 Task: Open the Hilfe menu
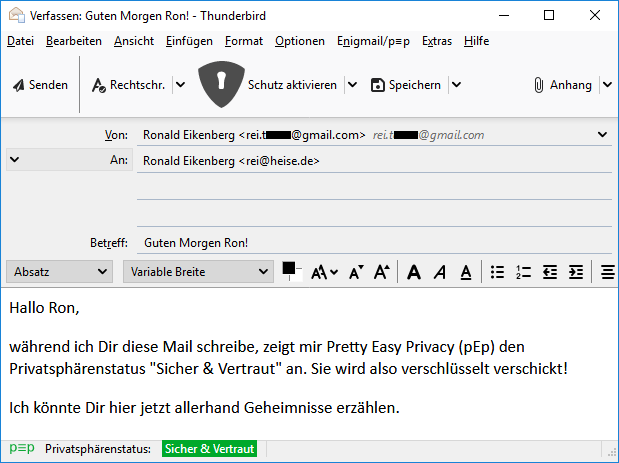[476, 41]
